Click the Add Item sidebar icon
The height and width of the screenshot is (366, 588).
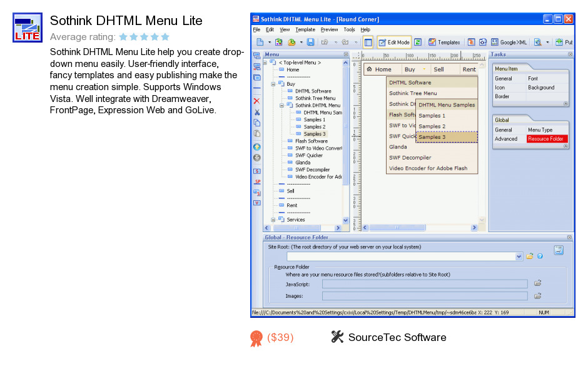coord(257,56)
